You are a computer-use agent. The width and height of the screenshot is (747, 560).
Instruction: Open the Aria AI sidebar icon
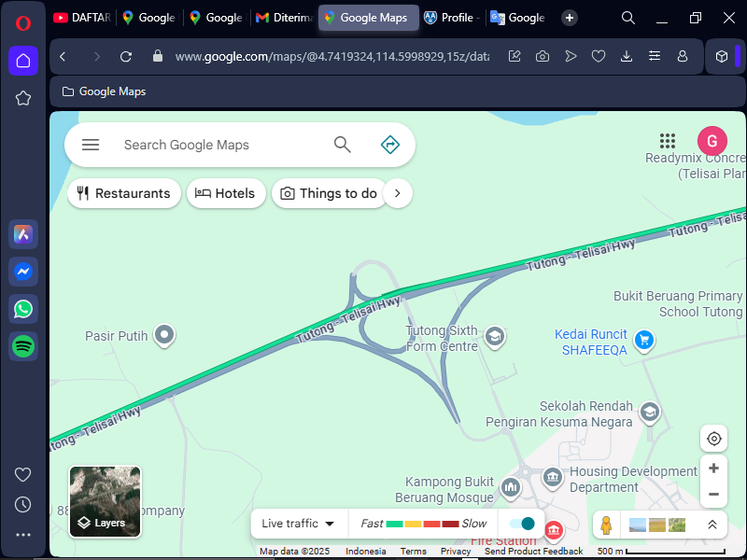pos(22,234)
